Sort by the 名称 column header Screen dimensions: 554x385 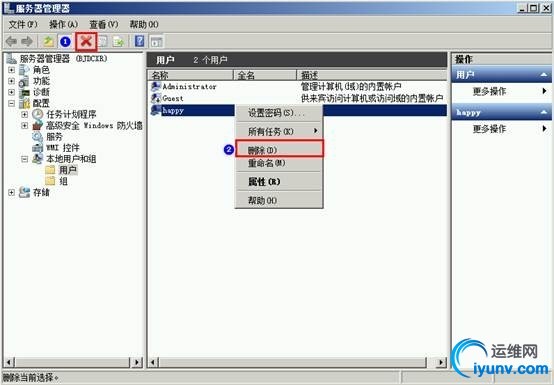point(190,75)
